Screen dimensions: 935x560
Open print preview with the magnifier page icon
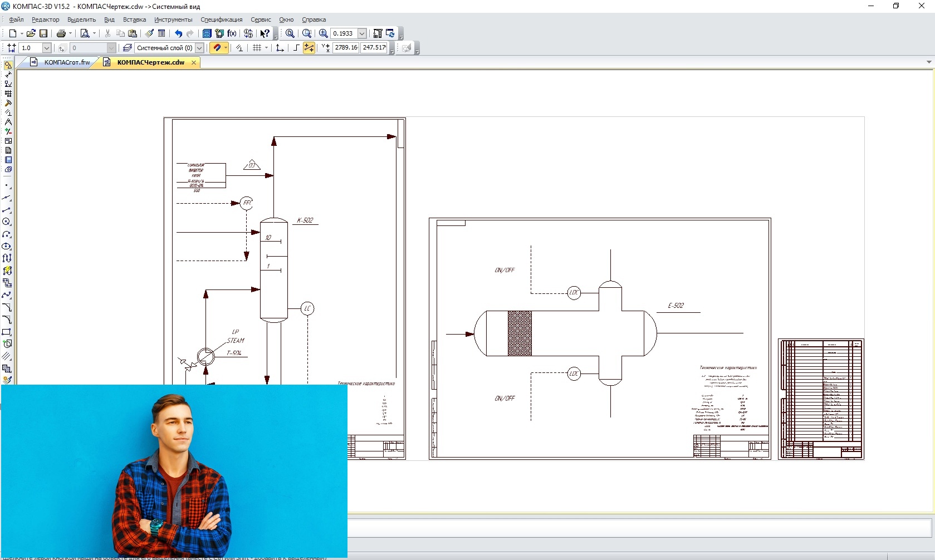85,33
